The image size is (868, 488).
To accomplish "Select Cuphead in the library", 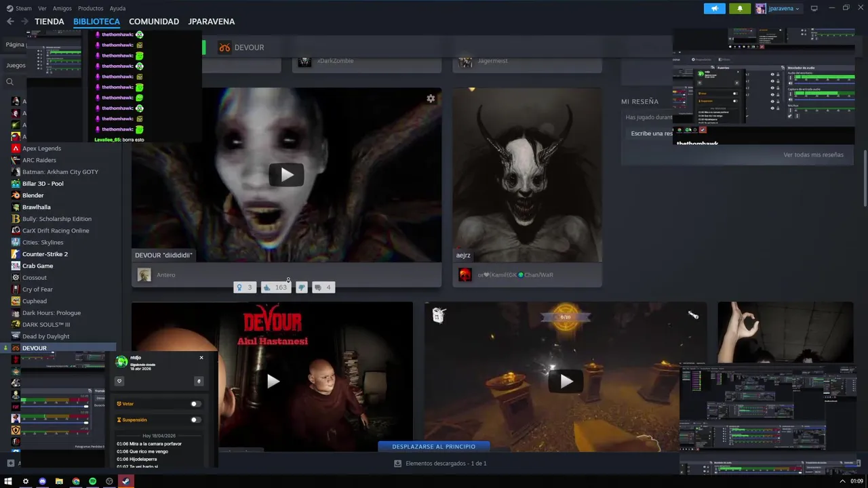I will pos(35,301).
